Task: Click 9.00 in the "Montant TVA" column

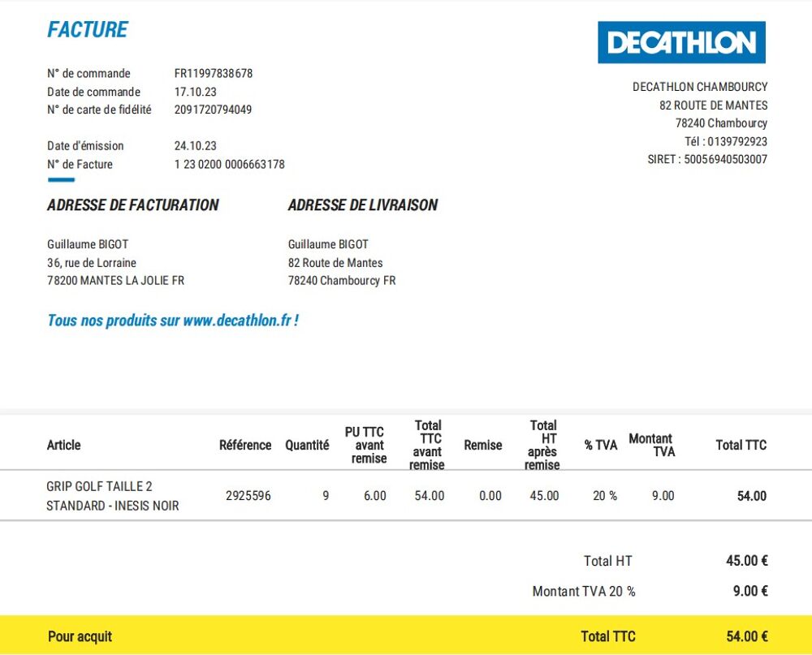Action: click(663, 496)
